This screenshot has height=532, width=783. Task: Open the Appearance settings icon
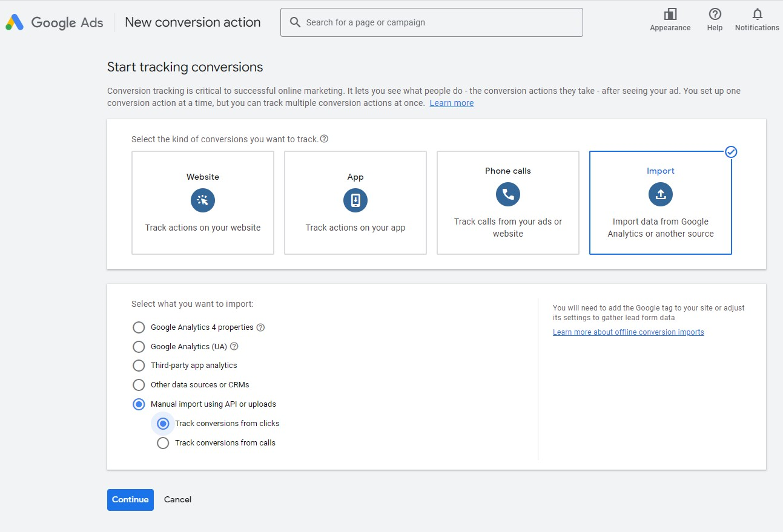[670, 15]
